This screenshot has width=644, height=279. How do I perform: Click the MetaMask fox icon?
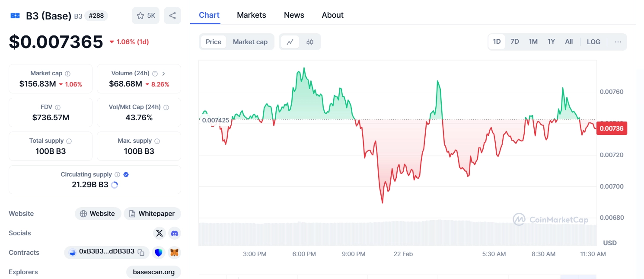174,252
